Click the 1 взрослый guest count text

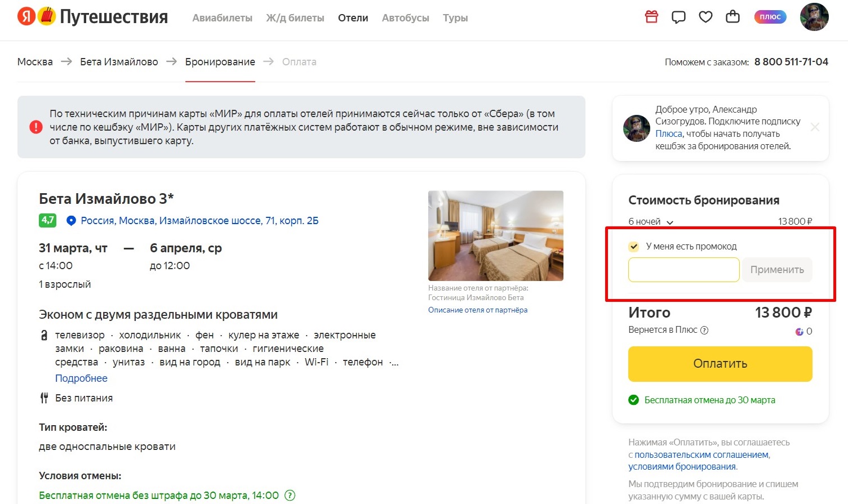point(65,284)
